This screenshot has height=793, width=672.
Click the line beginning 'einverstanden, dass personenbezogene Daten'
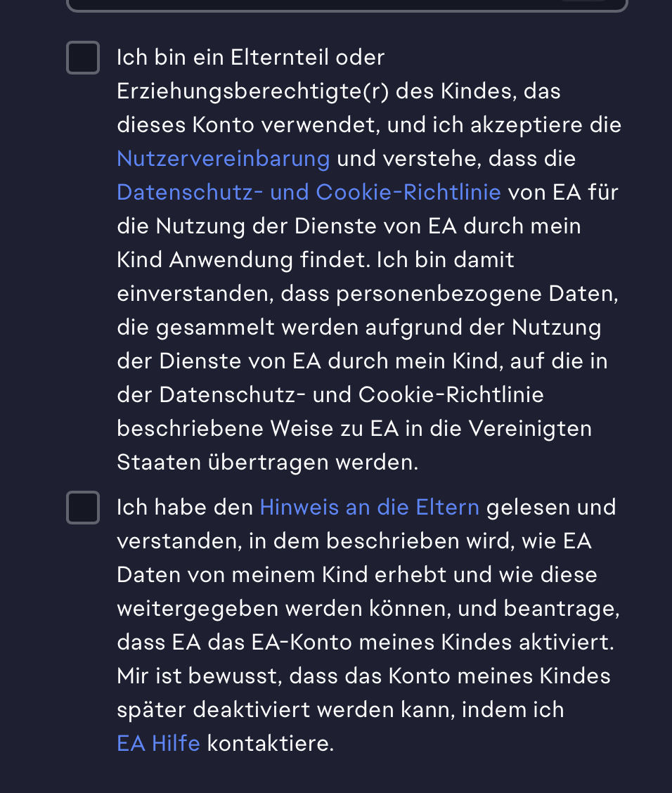pos(367,294)
